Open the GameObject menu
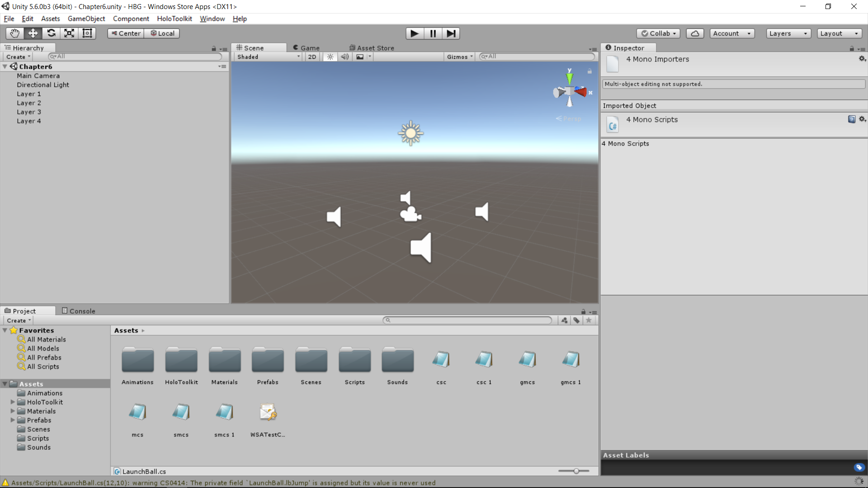868x488 pixels. click(x=86, y=19)
